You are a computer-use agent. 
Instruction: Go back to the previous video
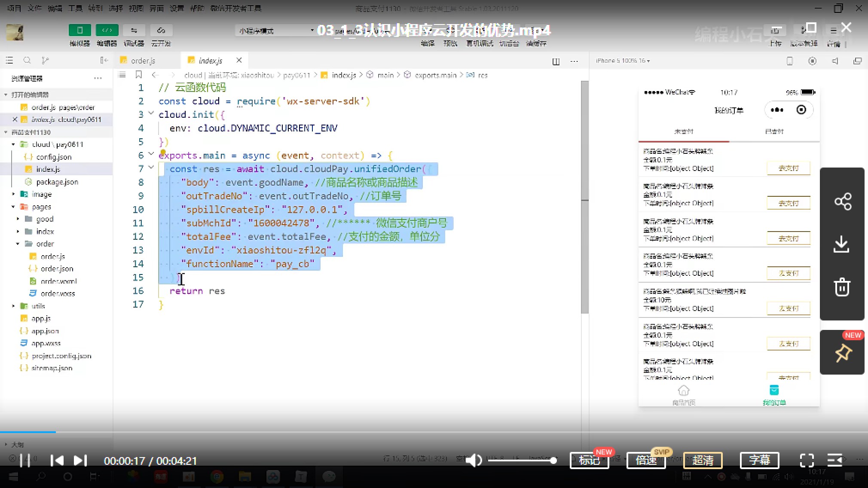tap(57, 461)
